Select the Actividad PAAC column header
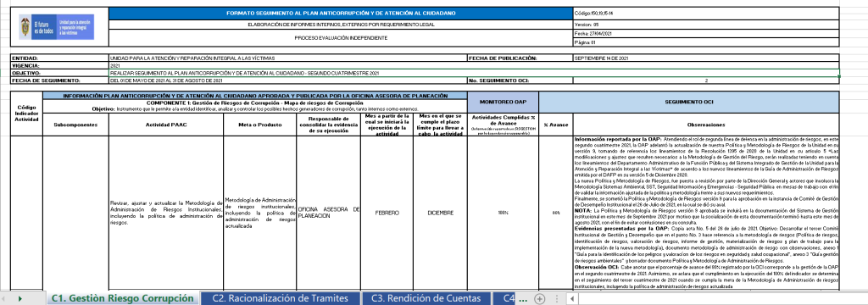 click(x=166, y=125)
